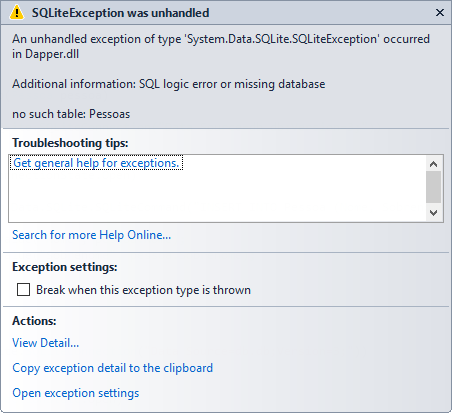Click the 'Actions:' heading
This screenshot has height=413, width=452.
(x=34, y=321)
